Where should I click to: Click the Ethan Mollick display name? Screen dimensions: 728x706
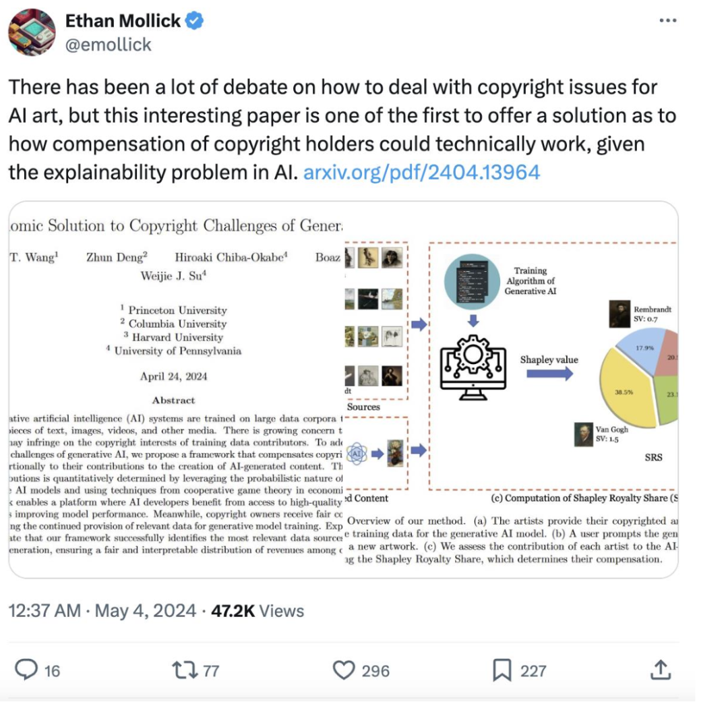coord(123,21)
